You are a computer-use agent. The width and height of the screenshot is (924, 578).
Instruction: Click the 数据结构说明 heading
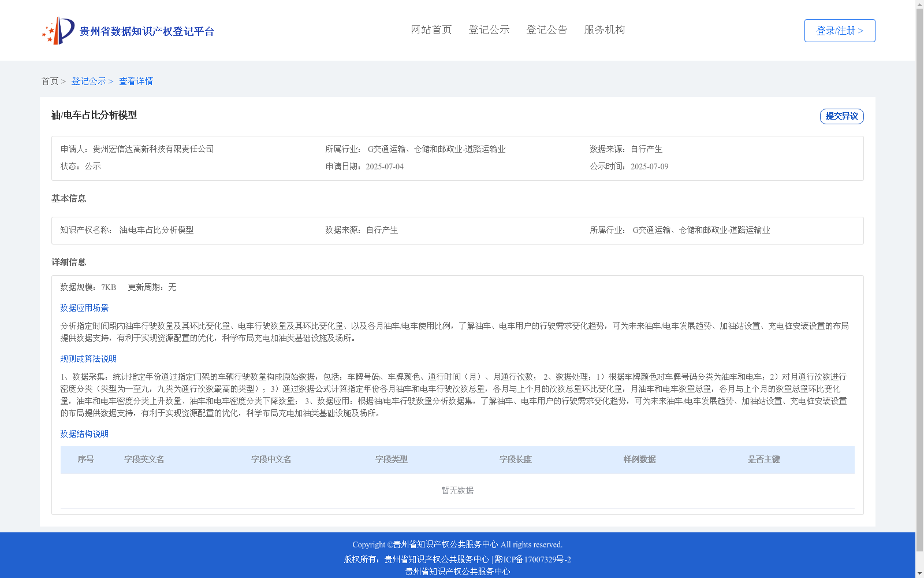click(x=84, y=434)
